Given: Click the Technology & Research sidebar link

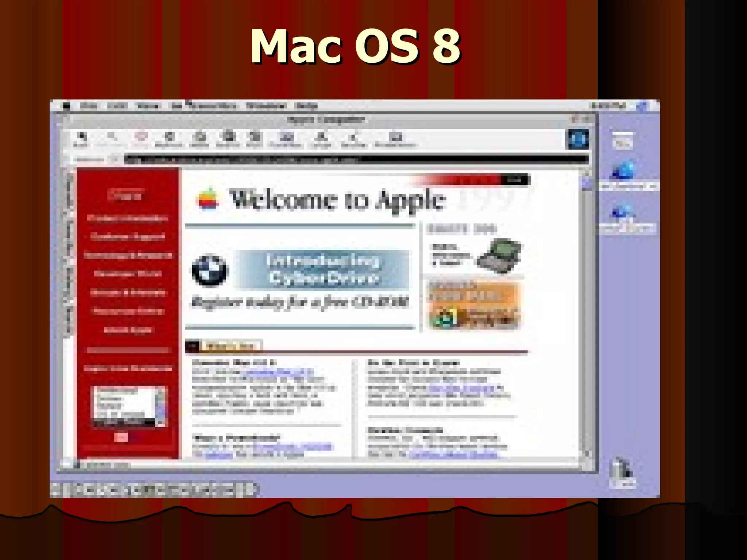Looking at the screenshot, I should click(x=128, y=255).
